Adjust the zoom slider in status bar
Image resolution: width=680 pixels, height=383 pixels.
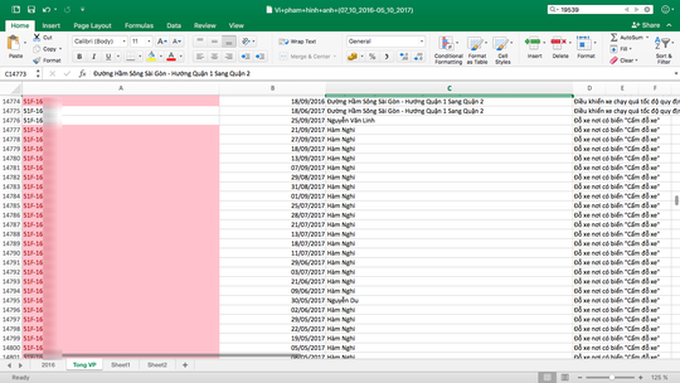[x=611, y=377]
